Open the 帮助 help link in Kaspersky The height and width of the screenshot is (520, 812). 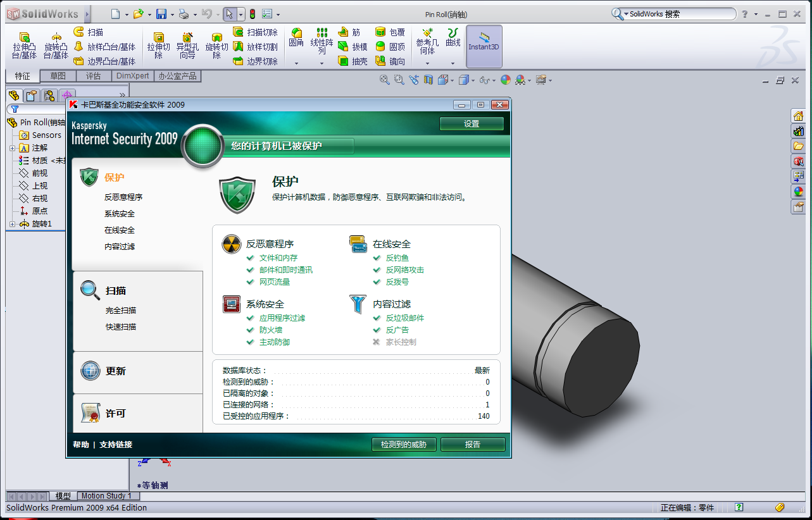point(81,445)
